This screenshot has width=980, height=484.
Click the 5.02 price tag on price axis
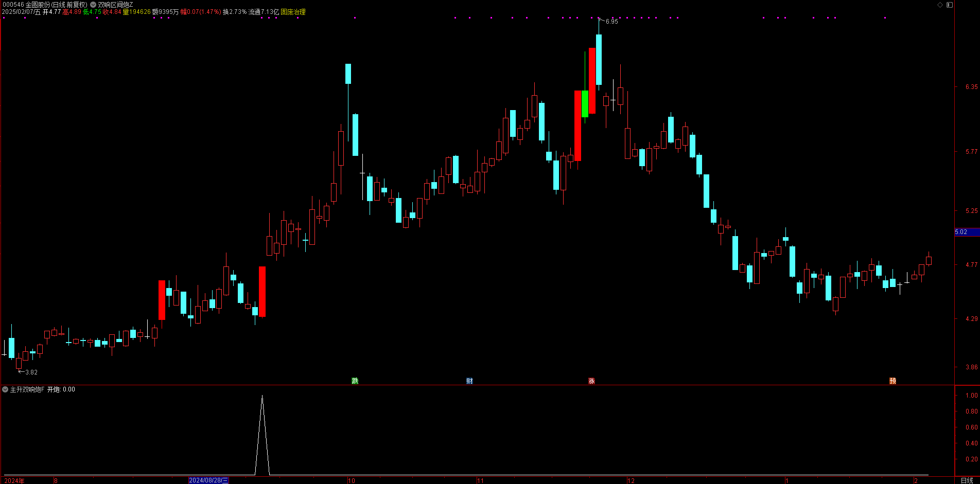click(x=967, y=232)
